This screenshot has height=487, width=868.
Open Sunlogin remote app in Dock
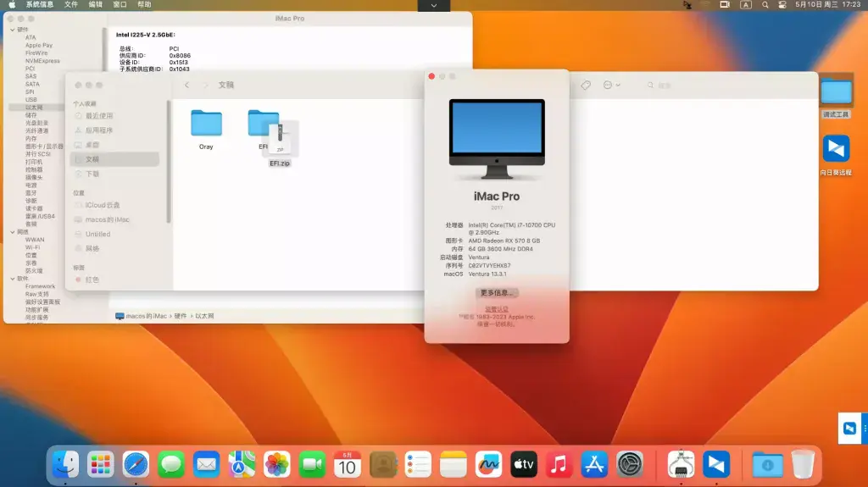pyautogui.click(x=716, y=464)
